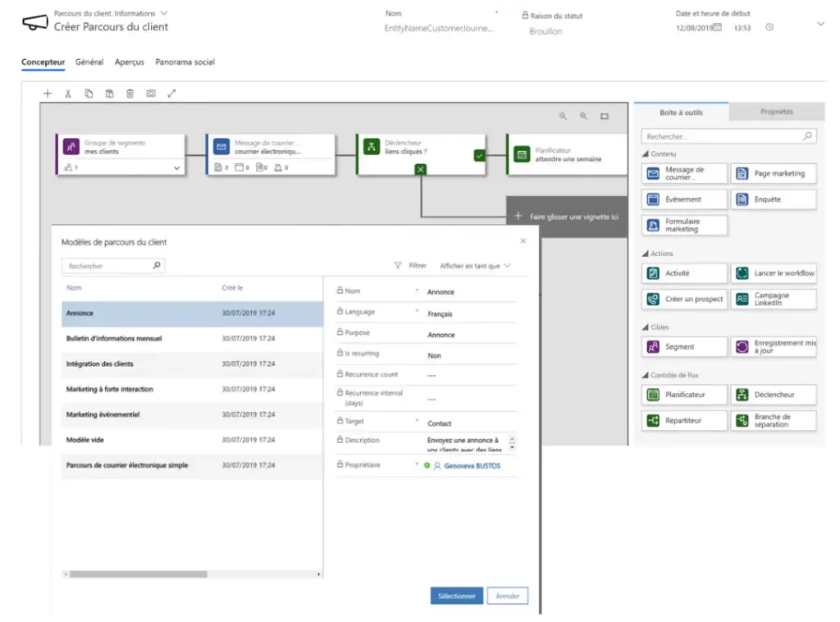Click the templates list horizontal scrollbar
This screenshot has height=622, width=840.
138,574
